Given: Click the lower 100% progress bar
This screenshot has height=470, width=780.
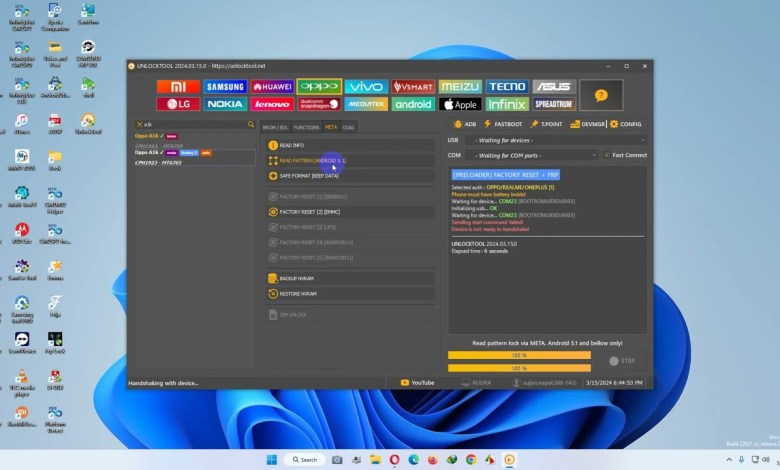Looking at the screenshot, I should pyautogui.click(x=519, y=368).
